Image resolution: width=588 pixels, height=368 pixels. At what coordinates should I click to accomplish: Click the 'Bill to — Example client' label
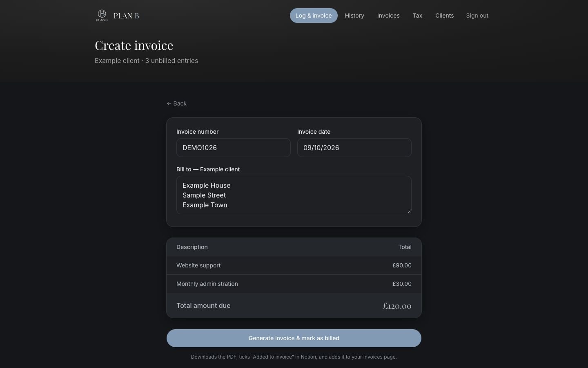(x=208, y=169)
